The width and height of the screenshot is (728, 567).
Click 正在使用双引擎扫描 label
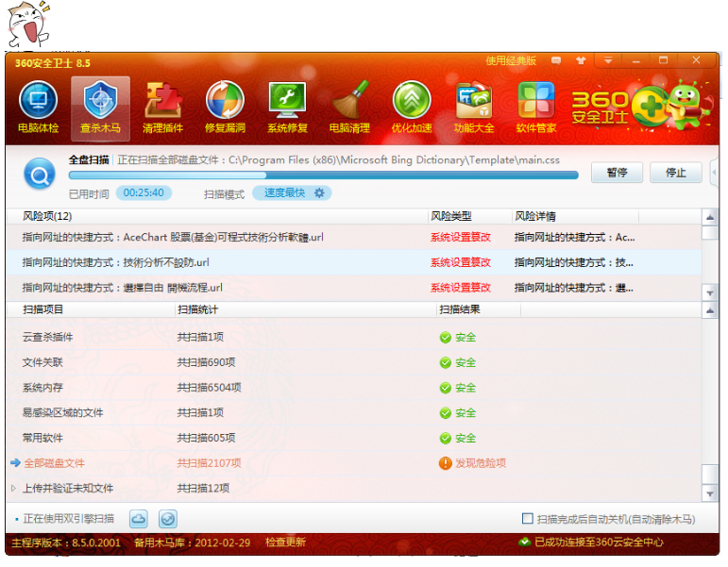click(68, 519)
